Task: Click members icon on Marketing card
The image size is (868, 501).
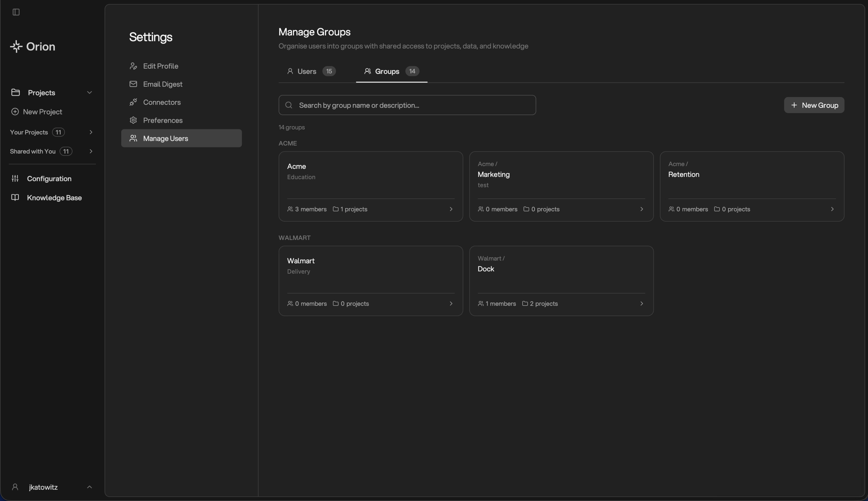Action: (x=481, y=209)
